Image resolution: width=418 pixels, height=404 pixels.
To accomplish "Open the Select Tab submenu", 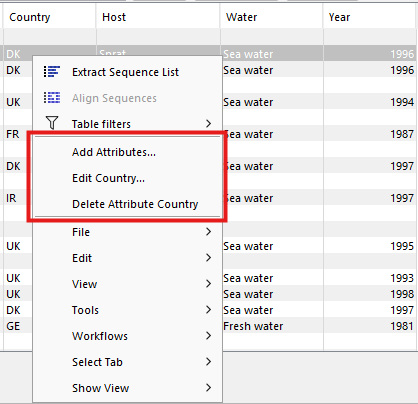I will 127,362.
